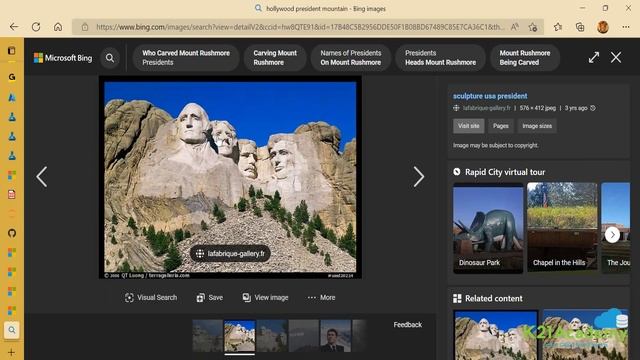Open the Dinosaur Park tour card
This screenshot has width=640, height=360.
[488, 228]
